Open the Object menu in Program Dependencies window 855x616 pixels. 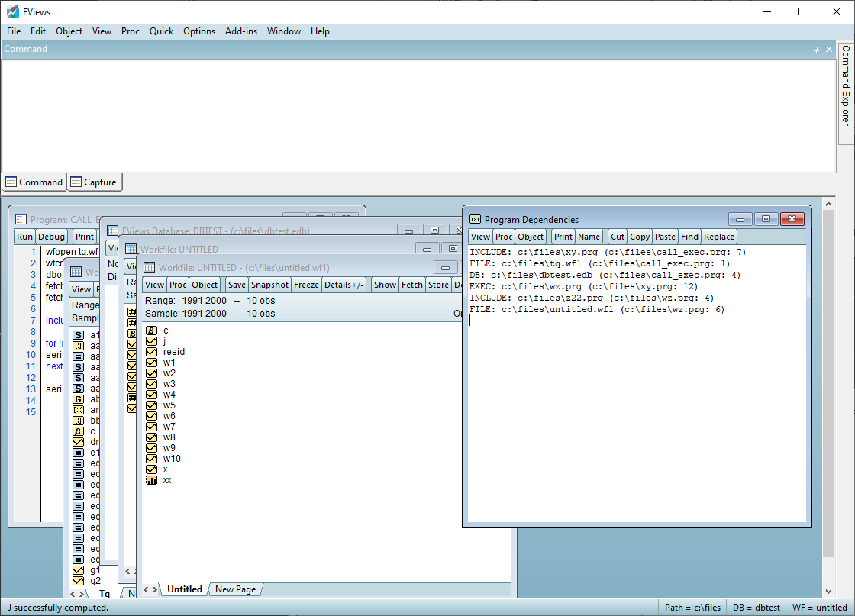click(x=531, y=237)
